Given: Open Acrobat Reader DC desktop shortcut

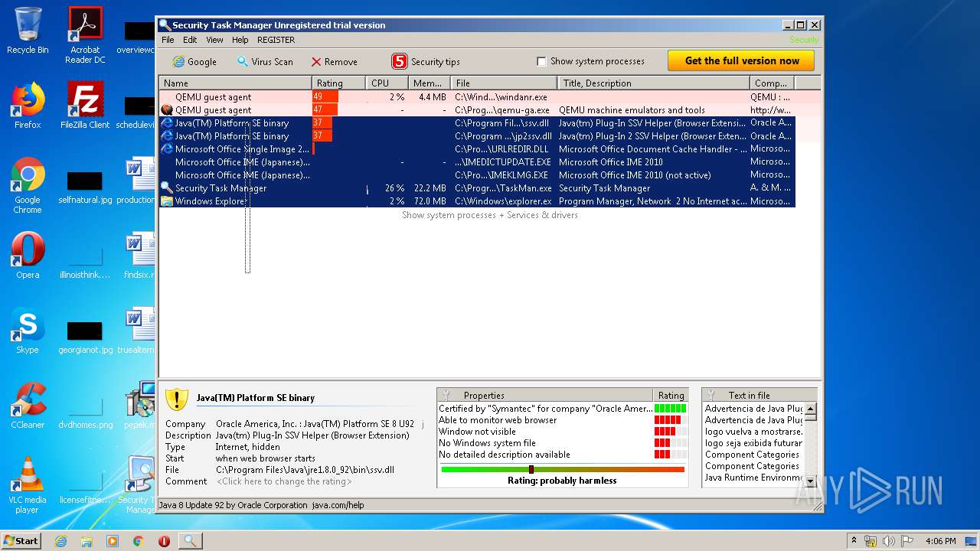Looking at the screenshot, I should click(x=85, y=35).
